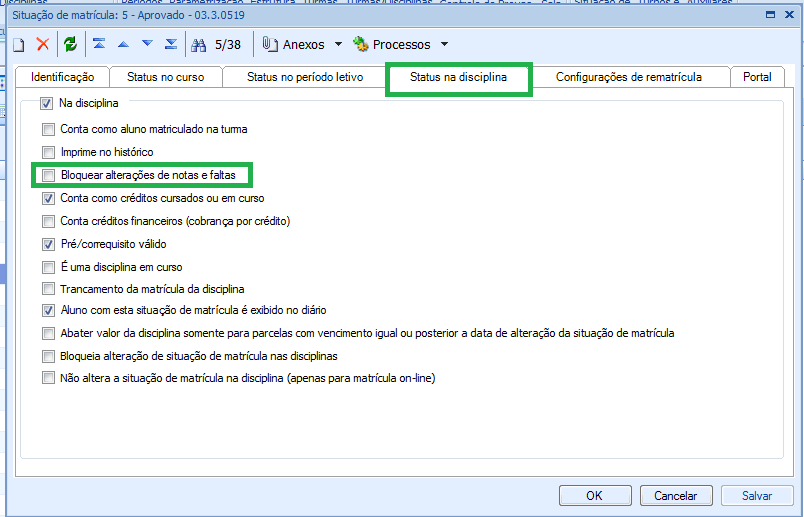The width and height of the screenshot is (804, 517).
Task: Refresh using the green arrows icon
Action: (70, 44)
